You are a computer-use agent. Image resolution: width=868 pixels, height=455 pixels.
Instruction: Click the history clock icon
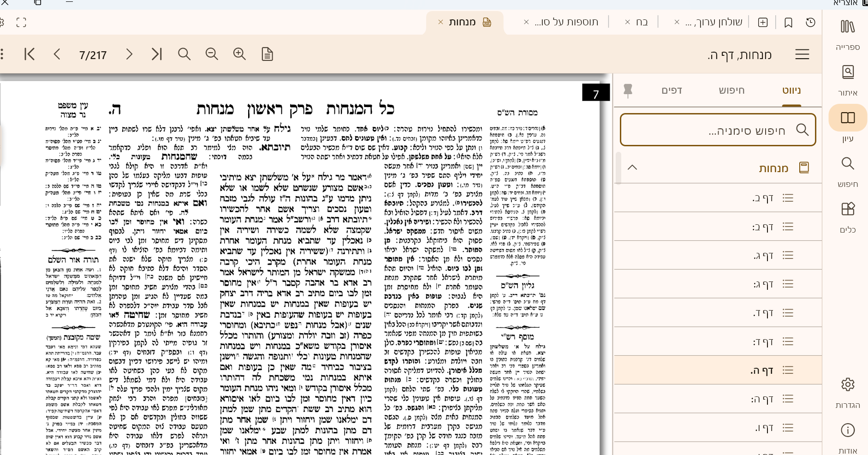pos(810,23)
